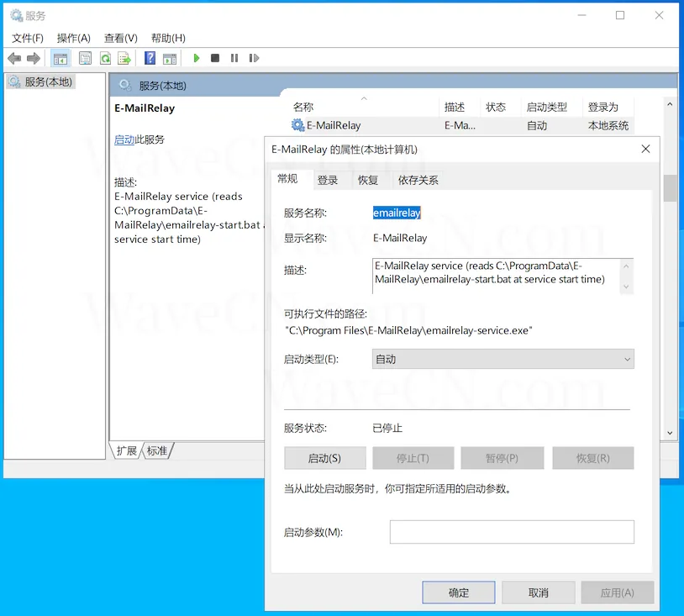This screenshot has height=616, width=684.
Task: Sort by 状态 column header
Action: point(500,107)
